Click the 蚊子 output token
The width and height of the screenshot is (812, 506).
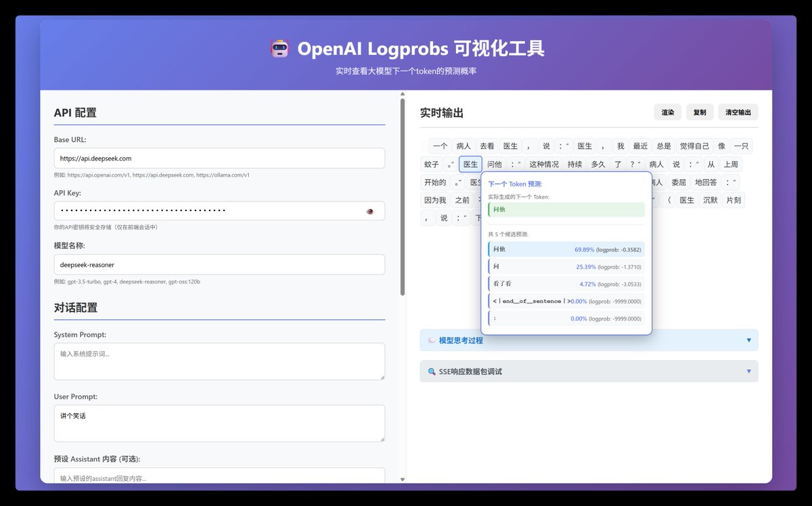click(432, 164)
